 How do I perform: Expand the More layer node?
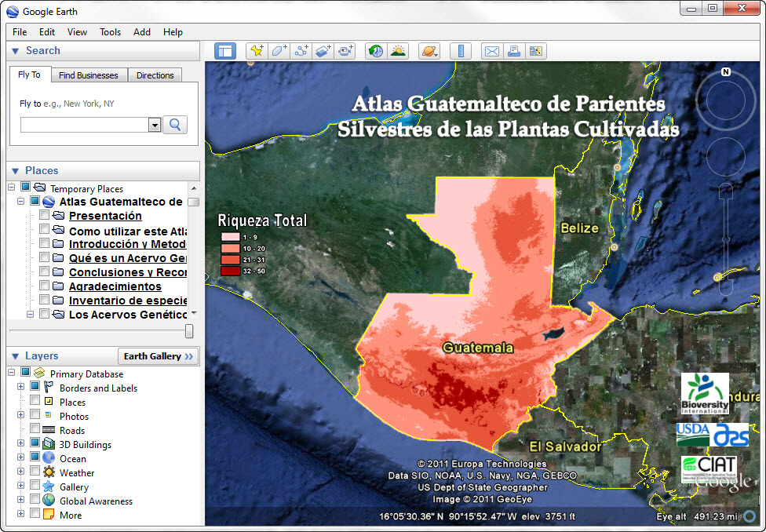[x=21, y=514]
